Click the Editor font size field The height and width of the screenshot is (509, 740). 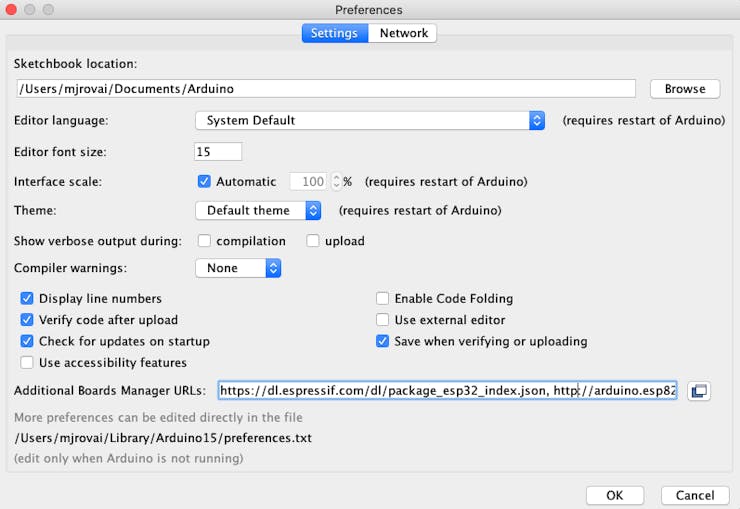coord(218,152)
